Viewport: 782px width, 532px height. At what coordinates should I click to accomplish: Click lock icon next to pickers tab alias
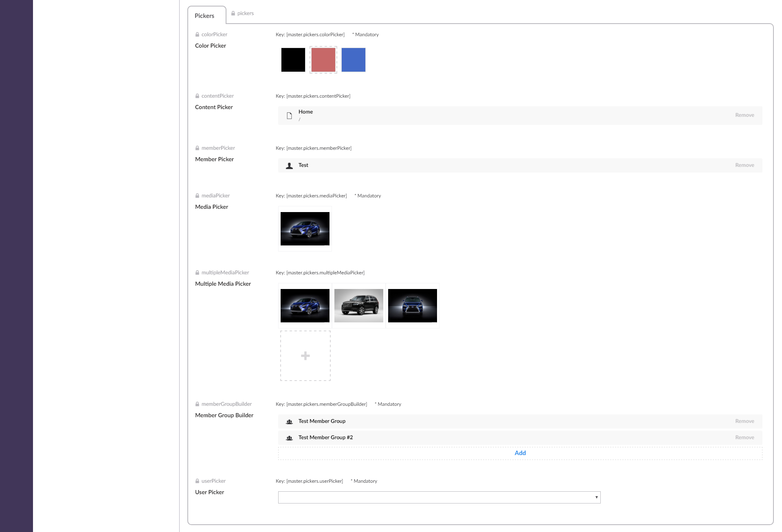click(233, 13)
